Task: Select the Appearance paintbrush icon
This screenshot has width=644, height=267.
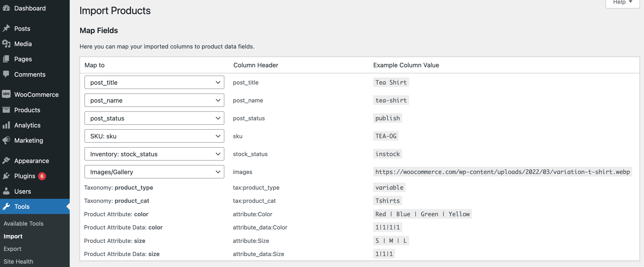Action: click(x=6, y=160)
